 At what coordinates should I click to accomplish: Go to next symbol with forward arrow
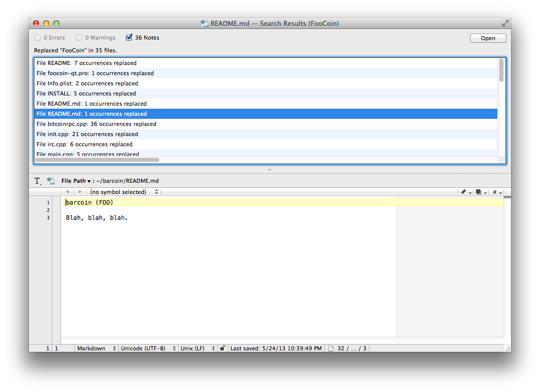coord(80,192)
